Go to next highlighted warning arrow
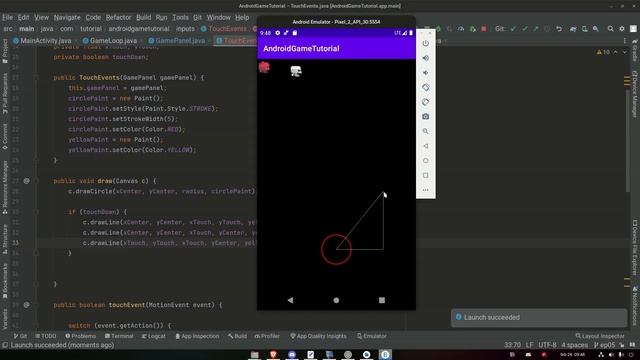The height and width of the screenshot is (360, 640). pyautogui.click(x=624, y=52)
